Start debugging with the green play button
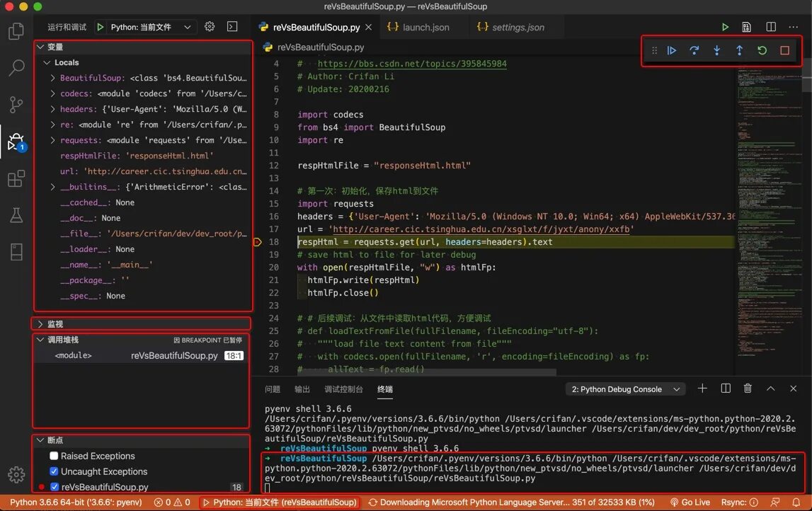The width and height of the screenshot is (812, 511). click(x=101, y=27)
